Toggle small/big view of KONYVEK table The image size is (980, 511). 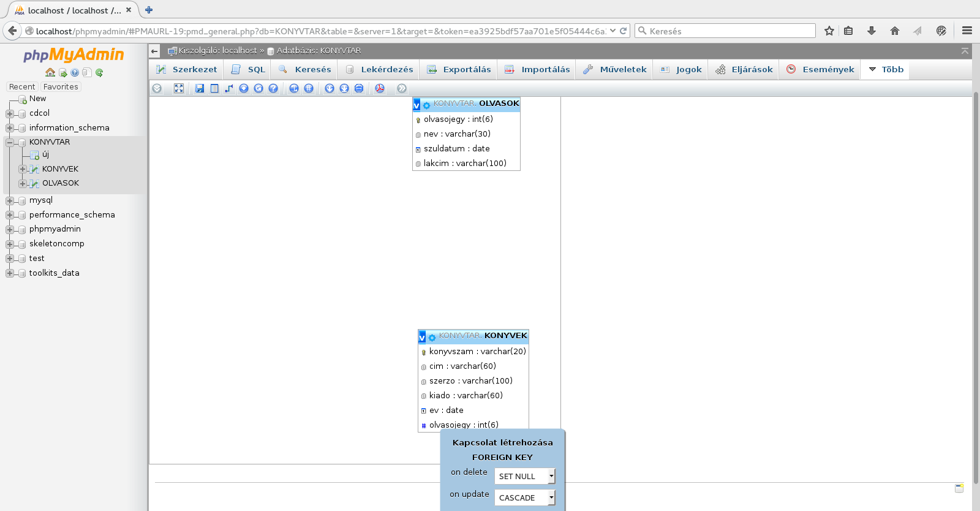point(422,337)
